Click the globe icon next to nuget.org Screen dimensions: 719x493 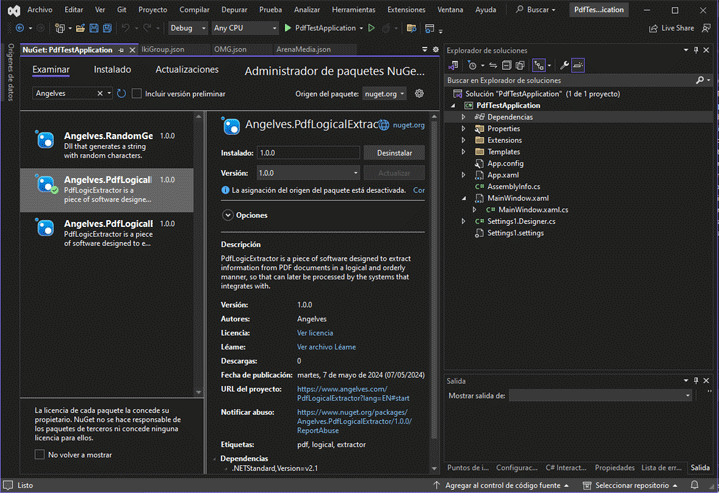pos(384,125)
